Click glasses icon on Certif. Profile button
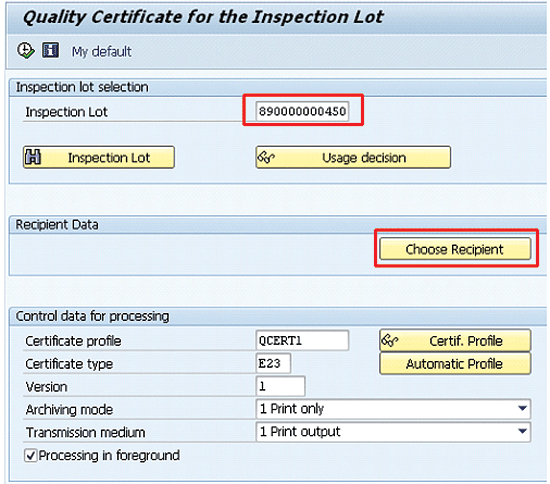 (390, 340)
